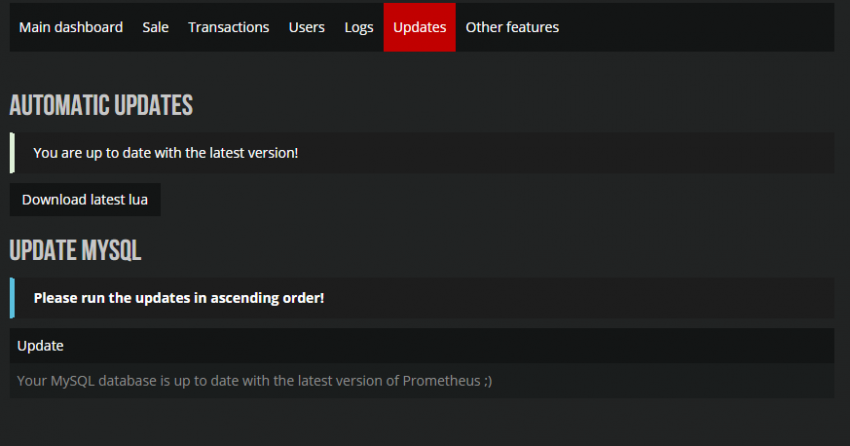The width and height of the screenshot is (850, 446).
Task: Click the Update MySQL heading
Action: pos(75,250)
